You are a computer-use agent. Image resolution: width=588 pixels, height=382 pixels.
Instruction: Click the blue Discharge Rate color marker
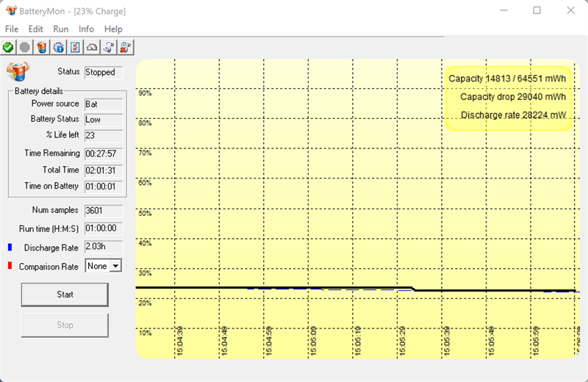point(10,247)
